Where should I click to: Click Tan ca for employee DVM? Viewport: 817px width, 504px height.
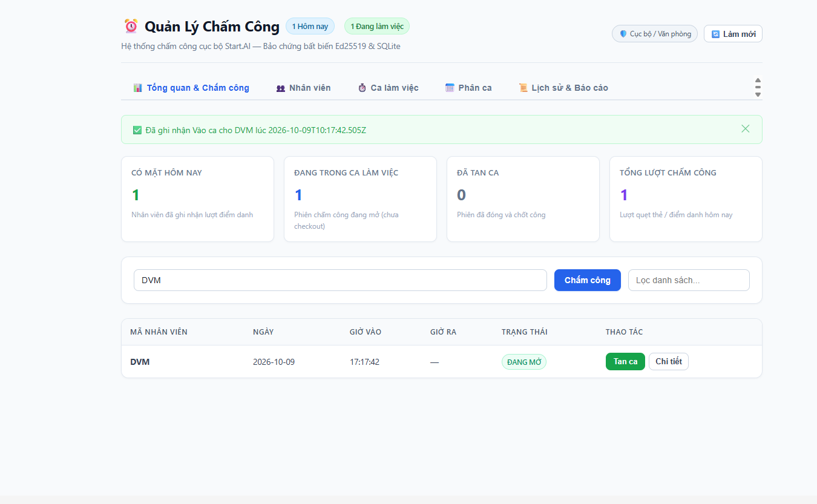625,361
